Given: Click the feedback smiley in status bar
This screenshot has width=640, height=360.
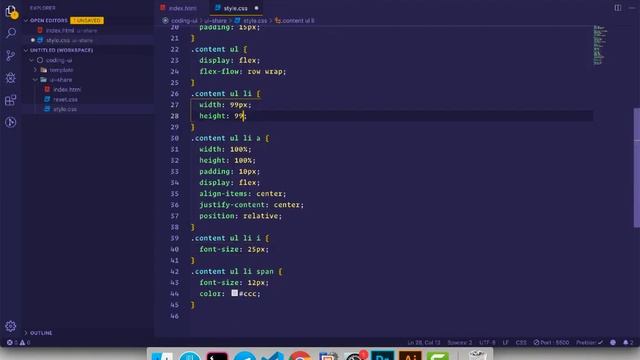Looking at the screenshot, I should click(x=613, y=342).
